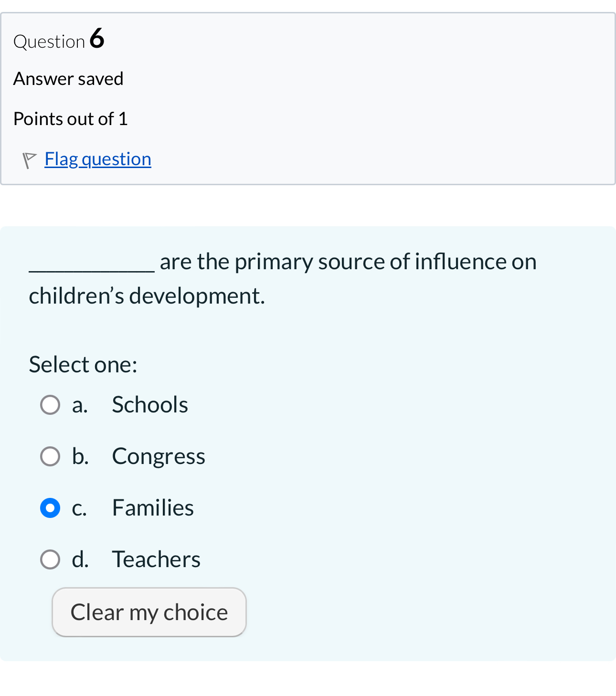The width and height of the screenshot is (616, 696).
Task: Select radio button for option a Schools
Action: click(50, 405)
